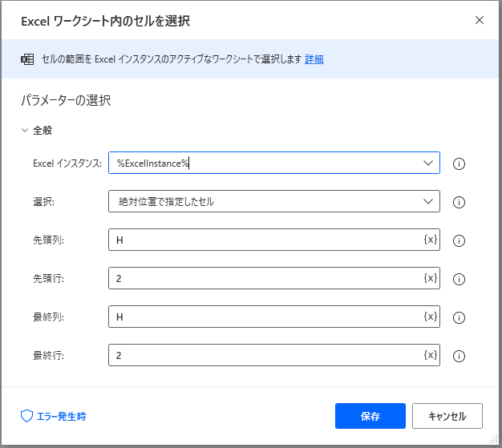
Task: Click info icon beside 選択 dropdown
Action: (459, 202)
